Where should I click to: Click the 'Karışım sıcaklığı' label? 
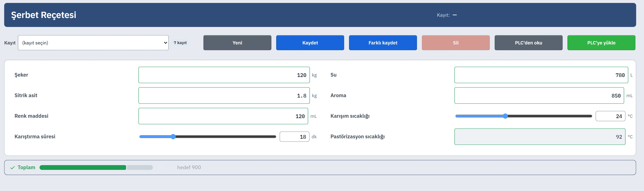[350, 116]
